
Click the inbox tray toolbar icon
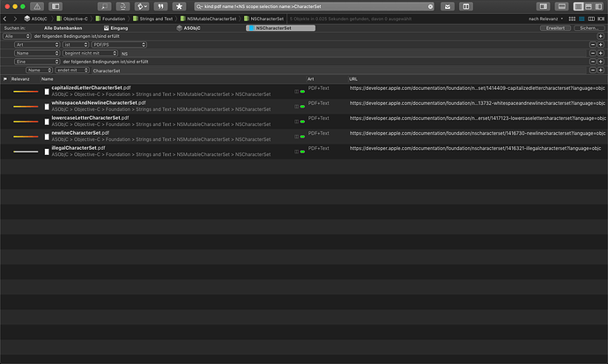click(448, 6)
